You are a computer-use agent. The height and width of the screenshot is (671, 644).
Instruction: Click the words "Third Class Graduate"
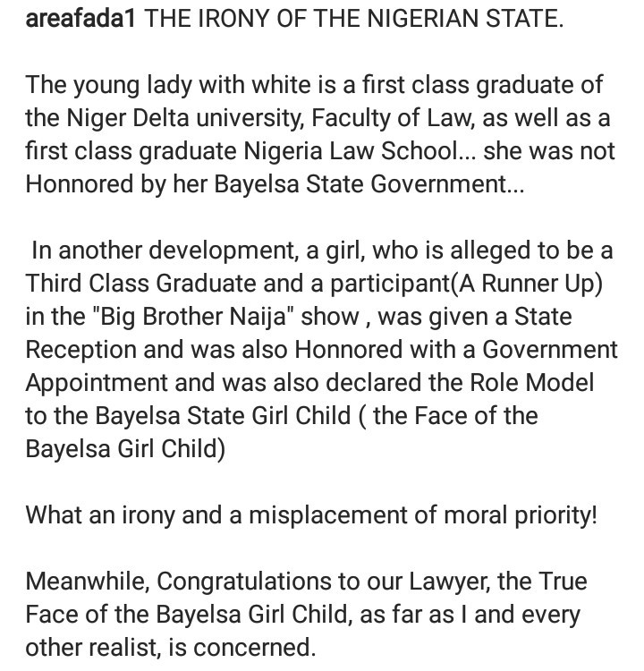click(140, 284)
